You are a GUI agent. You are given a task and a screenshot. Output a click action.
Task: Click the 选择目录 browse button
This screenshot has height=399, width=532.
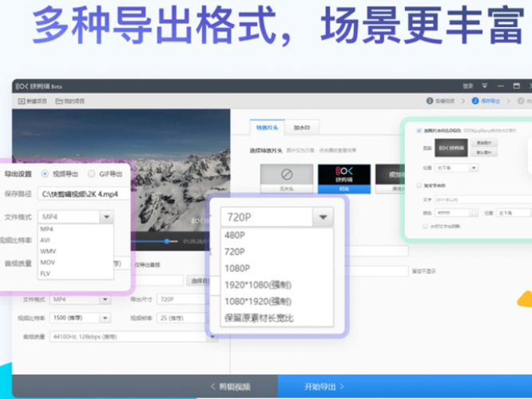click(x=198, y=281)
